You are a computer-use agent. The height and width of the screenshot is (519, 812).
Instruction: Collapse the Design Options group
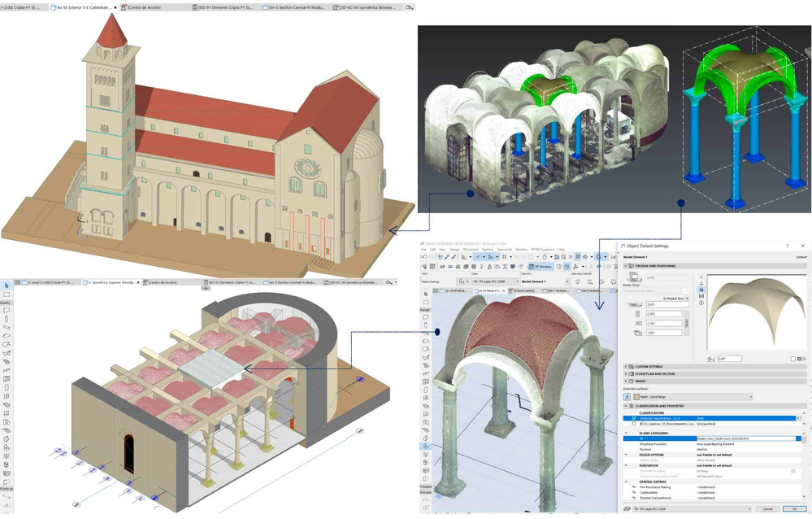tap(626, 455)
